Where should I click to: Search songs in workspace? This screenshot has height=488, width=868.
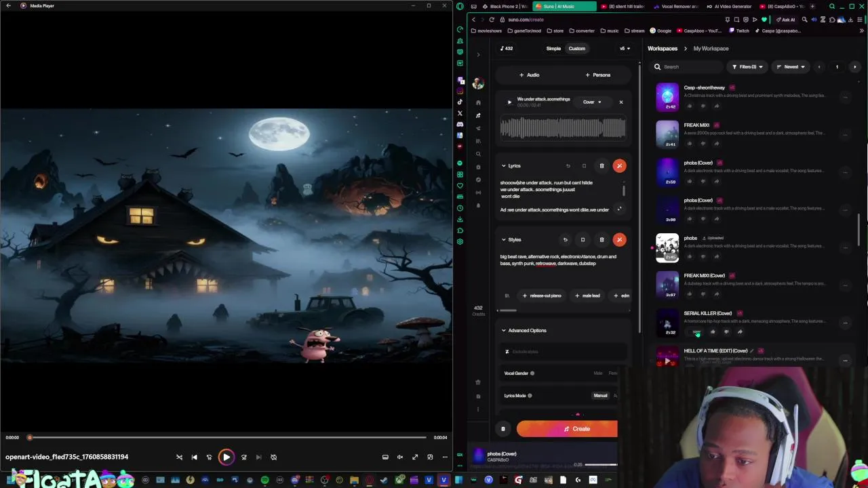tap(688, 66)
